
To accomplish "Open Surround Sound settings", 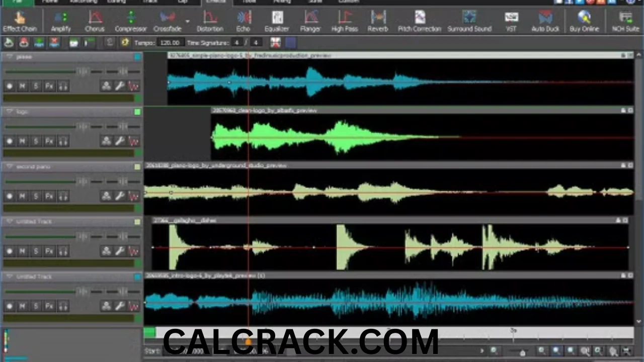I will [469, 22].
